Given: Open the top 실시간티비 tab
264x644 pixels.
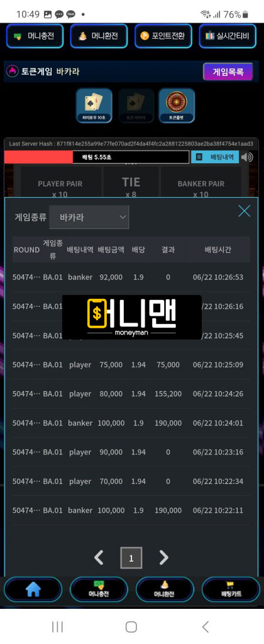Looking at the screenshot, I should (x=228, y=36).
